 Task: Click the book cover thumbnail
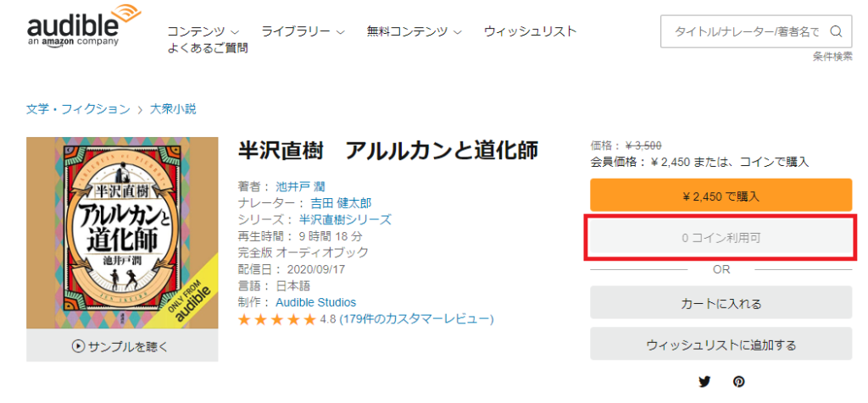point(122,234)
